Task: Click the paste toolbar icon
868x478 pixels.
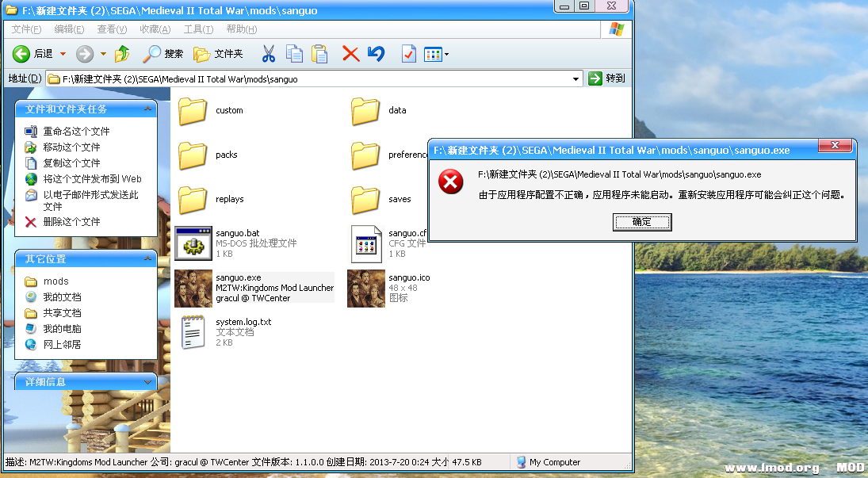Action: point(320,54)
